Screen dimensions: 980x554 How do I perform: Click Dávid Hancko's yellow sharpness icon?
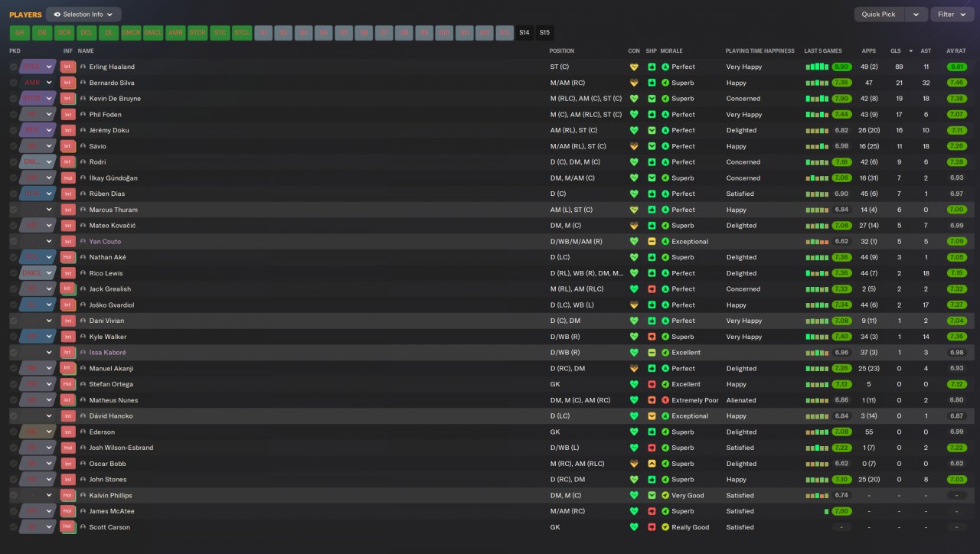coord(652,416)
